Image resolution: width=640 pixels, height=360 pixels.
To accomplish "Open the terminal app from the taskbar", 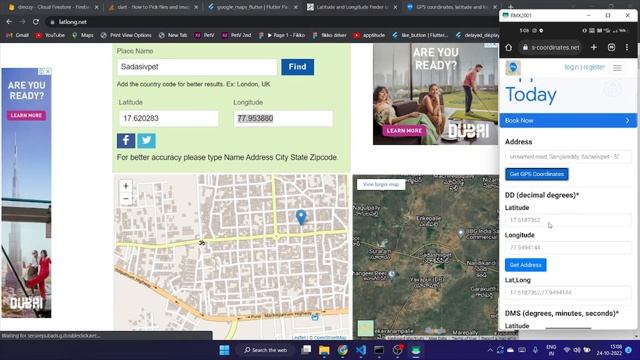I will coord(379,350).
